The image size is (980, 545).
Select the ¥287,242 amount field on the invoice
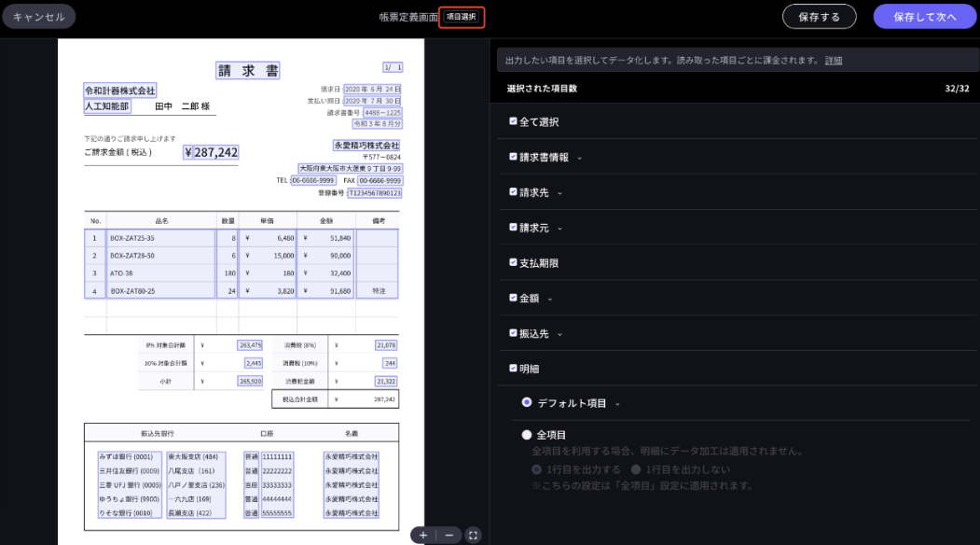(x=211, y=152)
